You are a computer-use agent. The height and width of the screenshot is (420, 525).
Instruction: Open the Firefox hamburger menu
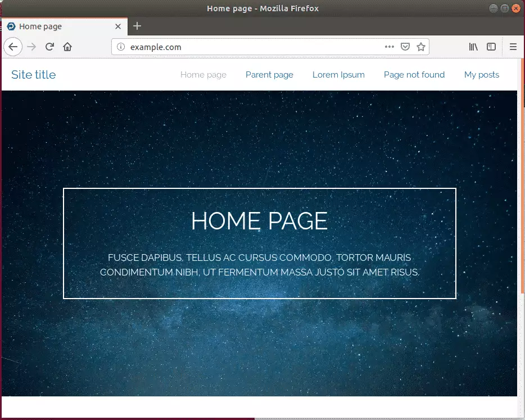coord(513,47)
